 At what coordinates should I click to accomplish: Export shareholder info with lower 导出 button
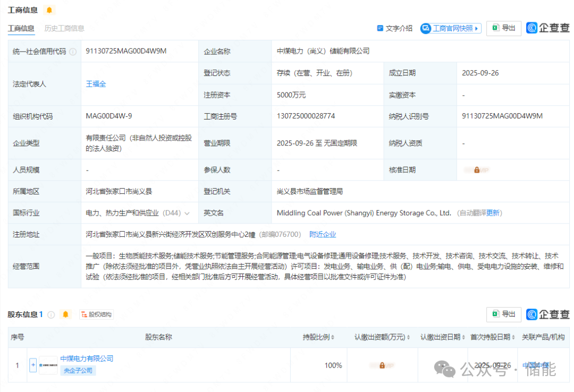[x=503, y=314]
